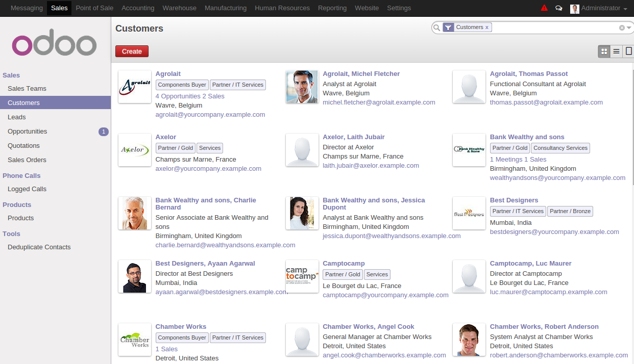The image size is (634, 364).
Task: Click the search magnifier icon
Action: pos(436,28)
